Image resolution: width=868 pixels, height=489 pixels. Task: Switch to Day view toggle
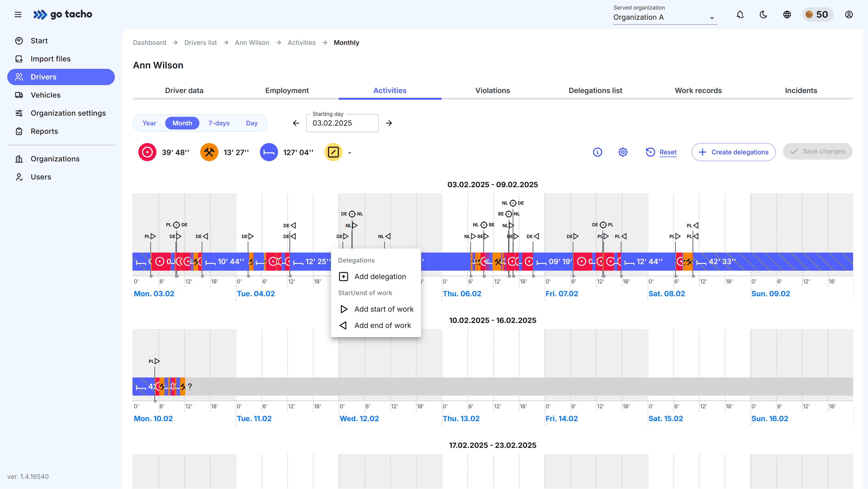pos(252,123)
